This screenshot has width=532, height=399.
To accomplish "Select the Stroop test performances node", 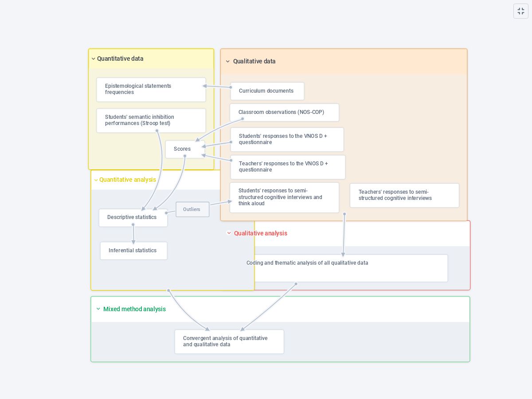I will click(151, 120).
